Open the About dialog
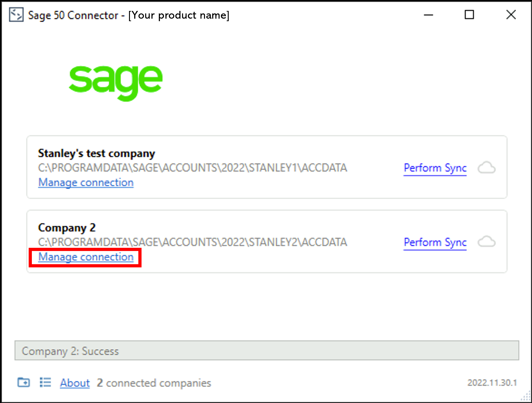The image size is (532, 403). coord(75,383)
